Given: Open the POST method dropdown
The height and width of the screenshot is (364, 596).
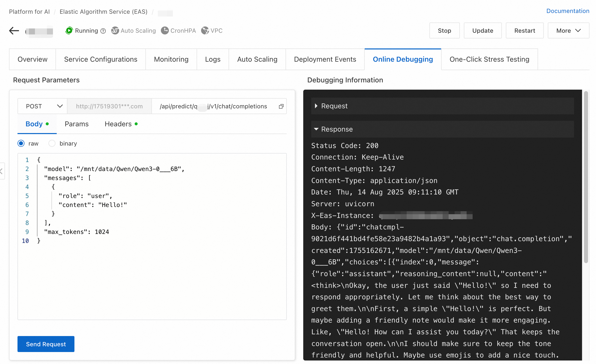Looking at the screenshot, I should pos(42,106).
